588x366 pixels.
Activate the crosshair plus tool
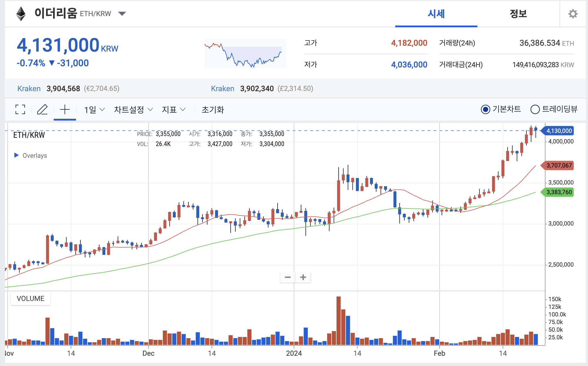click(x=65, y=109)
